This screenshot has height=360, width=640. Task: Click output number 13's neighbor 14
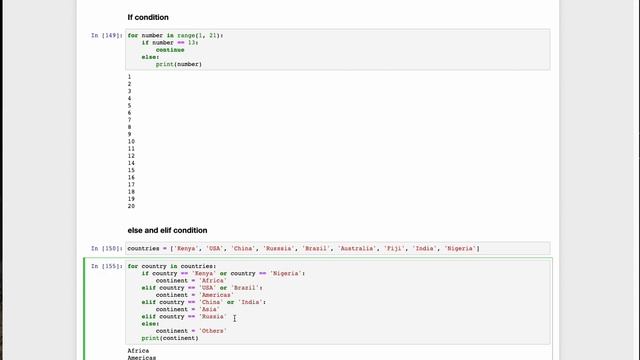tap(131, 163)
